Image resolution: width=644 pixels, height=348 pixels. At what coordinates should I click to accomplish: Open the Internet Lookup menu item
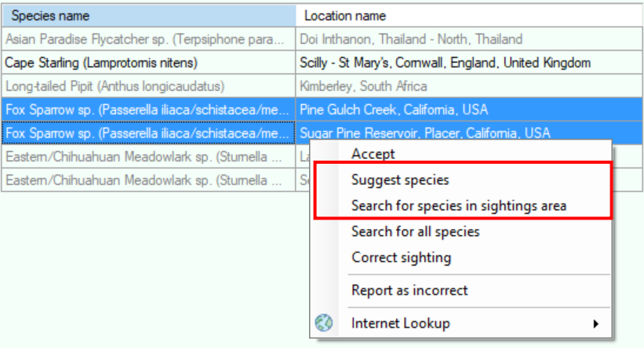[460, 323]
